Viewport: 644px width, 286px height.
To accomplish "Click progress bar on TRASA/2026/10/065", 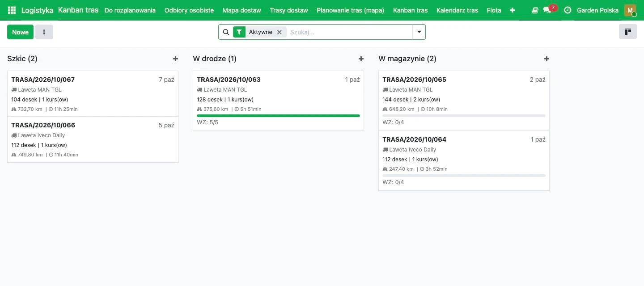I will click(464, 116).
